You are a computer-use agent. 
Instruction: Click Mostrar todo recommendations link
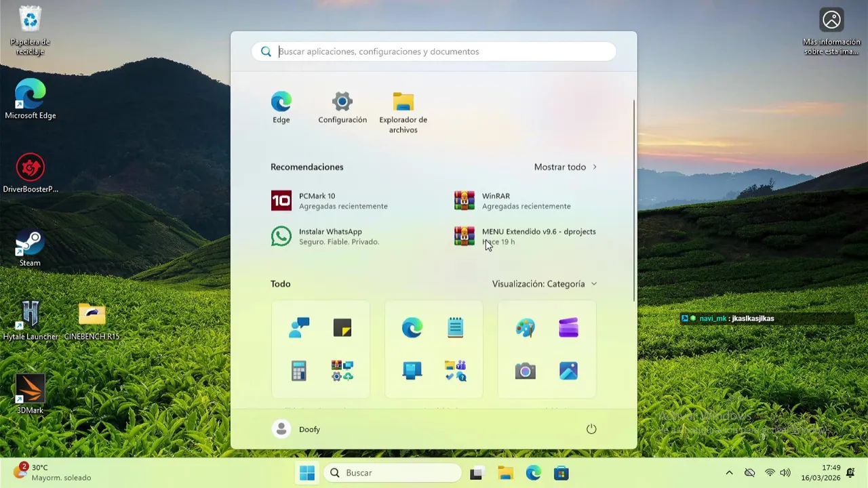(x=566, y=167)
